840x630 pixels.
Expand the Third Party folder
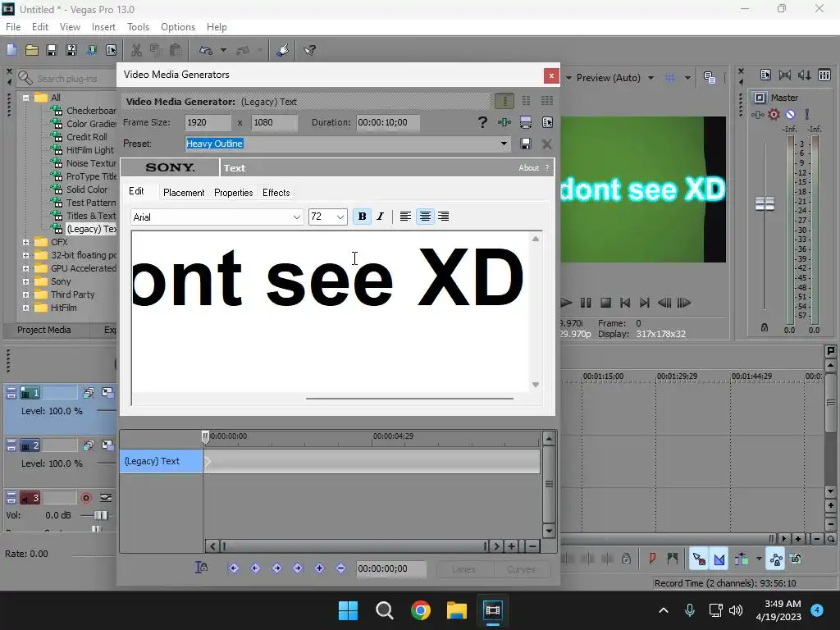(25, 294)
